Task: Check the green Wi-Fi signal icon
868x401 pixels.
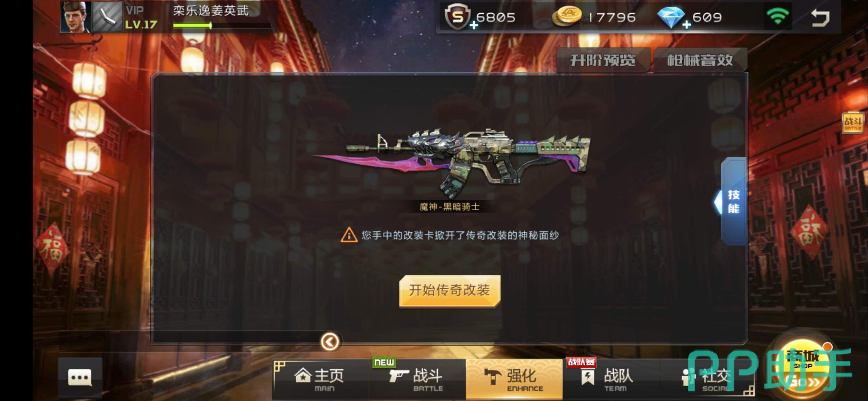Action: [777, 17]
